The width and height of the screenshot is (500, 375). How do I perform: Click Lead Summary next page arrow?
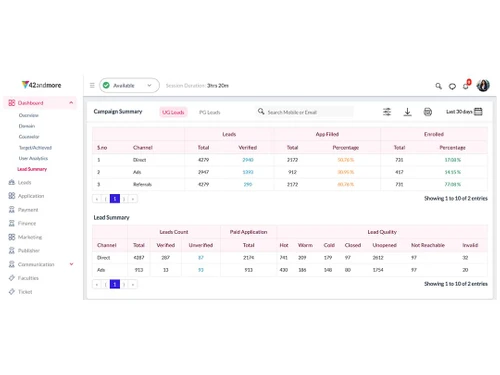coord(124,284)
